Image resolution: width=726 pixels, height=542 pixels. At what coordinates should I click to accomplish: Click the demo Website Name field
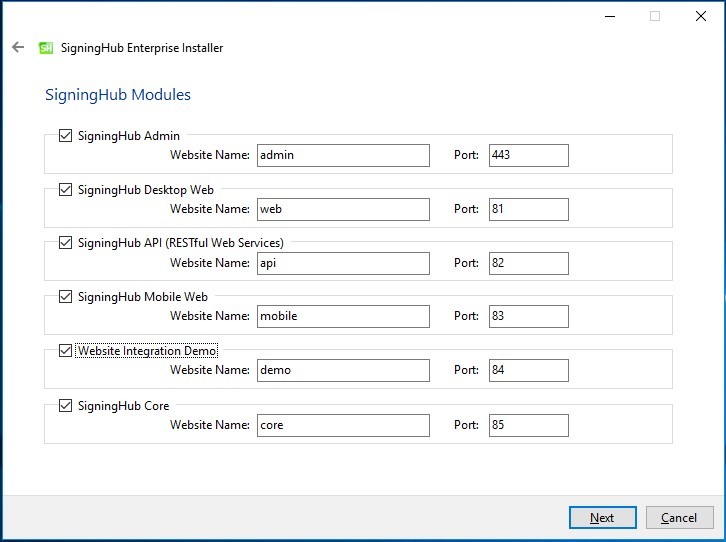pyautogui.click(x=343, y=370)
